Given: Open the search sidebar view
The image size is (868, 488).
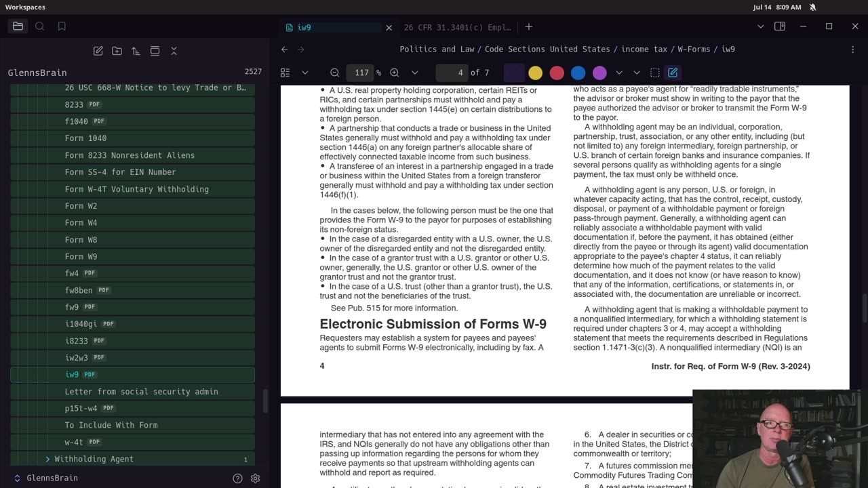Looking at the screenshot, I should pos(40,26).
